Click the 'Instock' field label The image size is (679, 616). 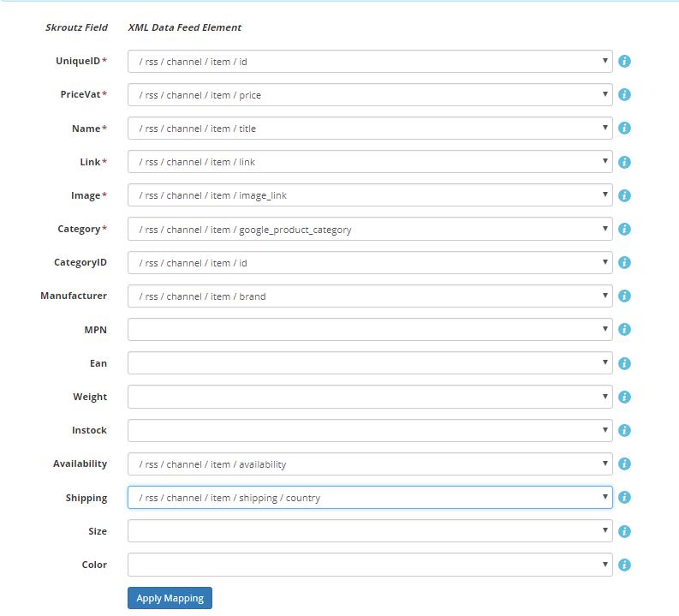coord(89,430)
